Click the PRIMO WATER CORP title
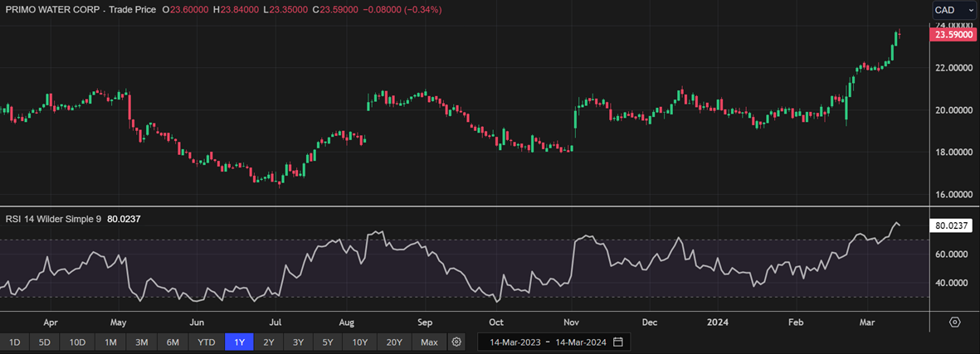Image resolution: width=980 pixels, height=354 pixels. (x=52, y=10)
